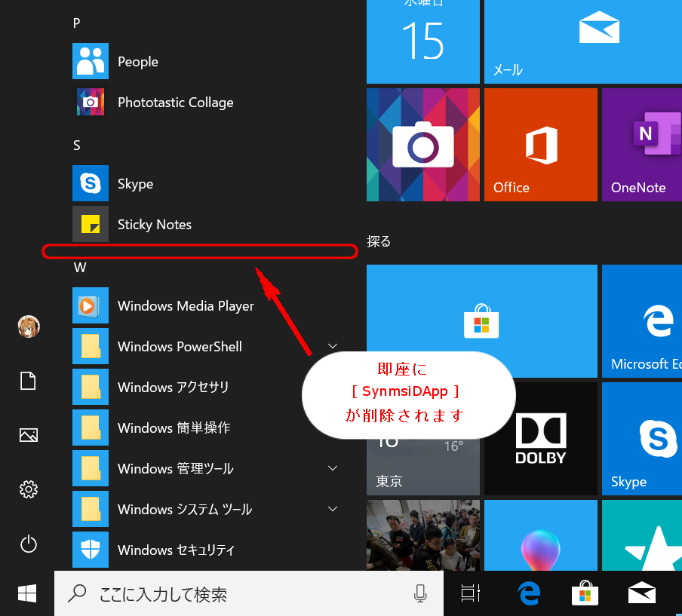Open the Phototastic camera tile

(423, 145)
